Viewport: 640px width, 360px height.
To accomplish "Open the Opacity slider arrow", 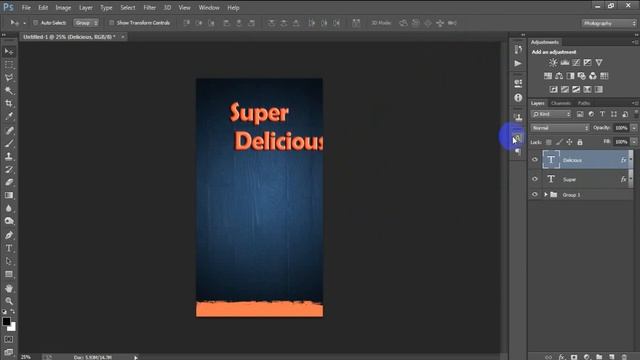I will pos(634,128).
